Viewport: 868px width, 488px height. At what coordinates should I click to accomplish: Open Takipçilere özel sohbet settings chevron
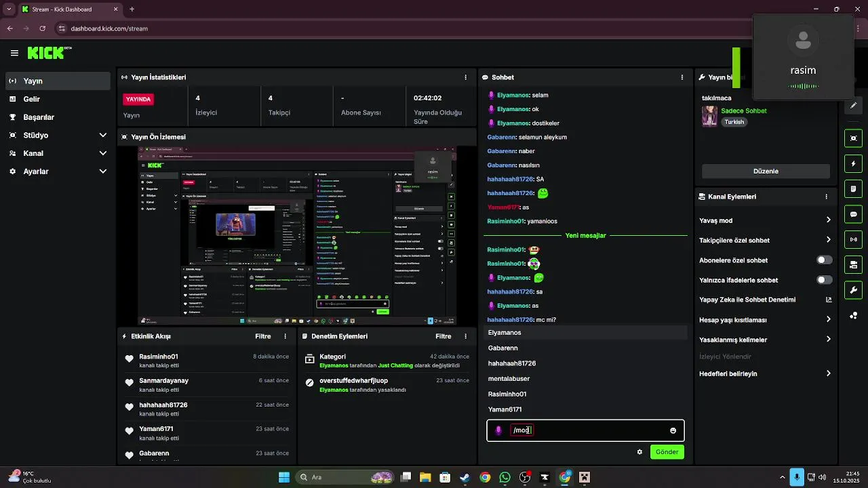(x=829, y=240)
